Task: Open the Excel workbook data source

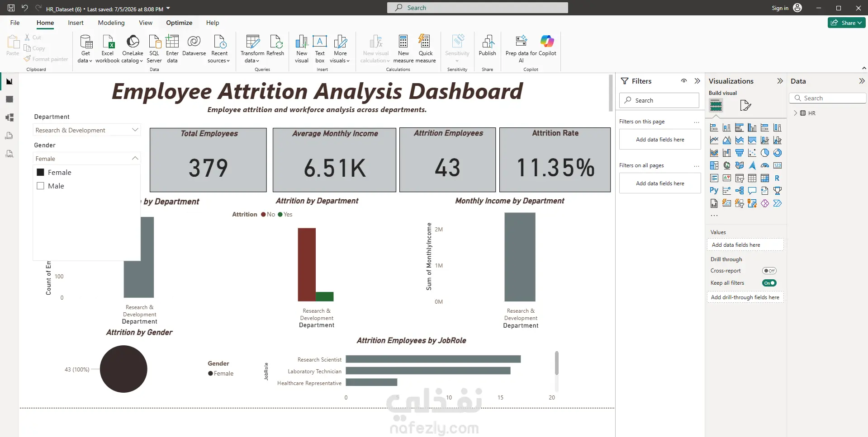Action: [108, 49]
